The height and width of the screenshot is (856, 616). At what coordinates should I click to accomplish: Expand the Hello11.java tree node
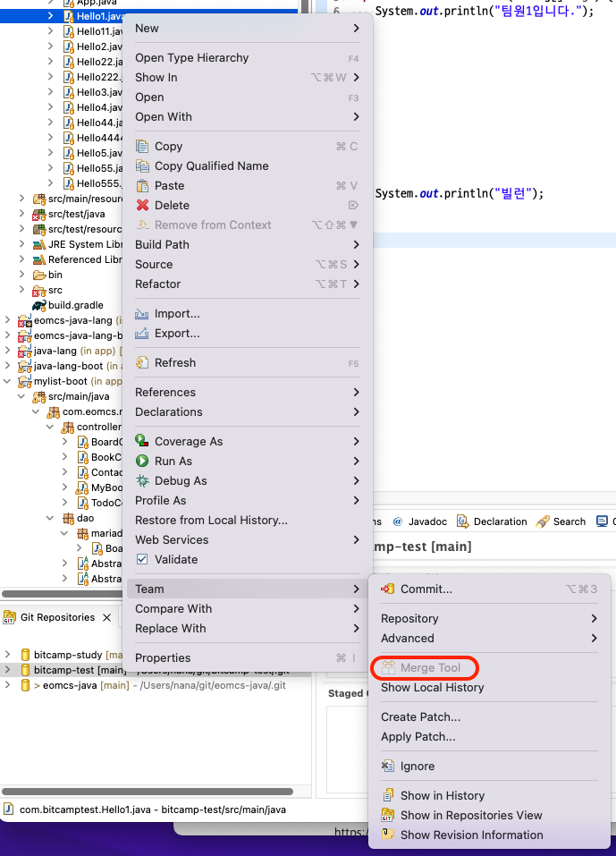tap(51, 31)
